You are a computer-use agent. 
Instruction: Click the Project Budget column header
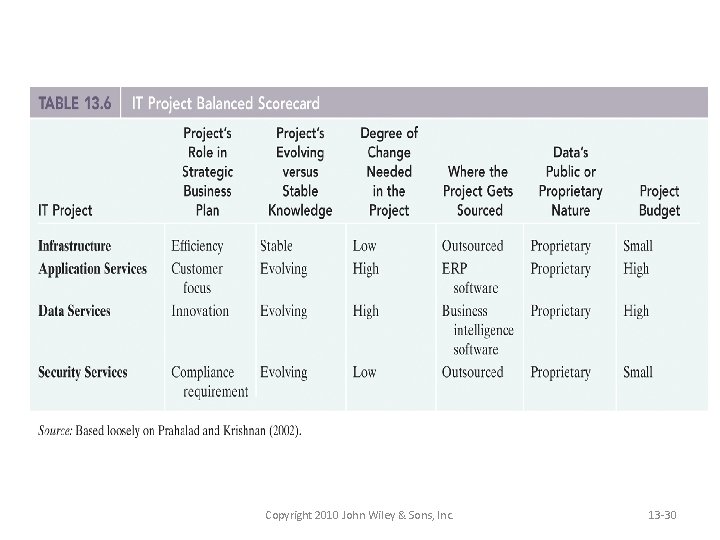(659, 200)
